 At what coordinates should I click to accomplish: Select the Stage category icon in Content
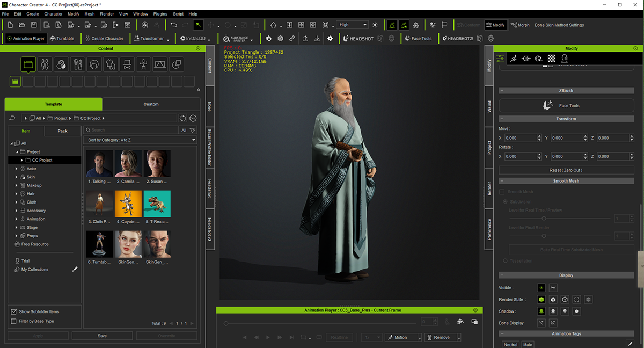coord(160,65)
